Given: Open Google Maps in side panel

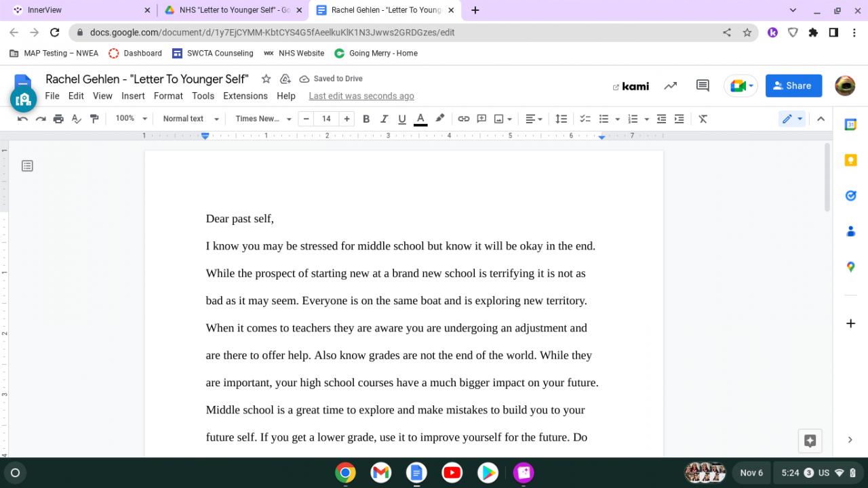Looking at the screenshot, I should tap(850, 267).
